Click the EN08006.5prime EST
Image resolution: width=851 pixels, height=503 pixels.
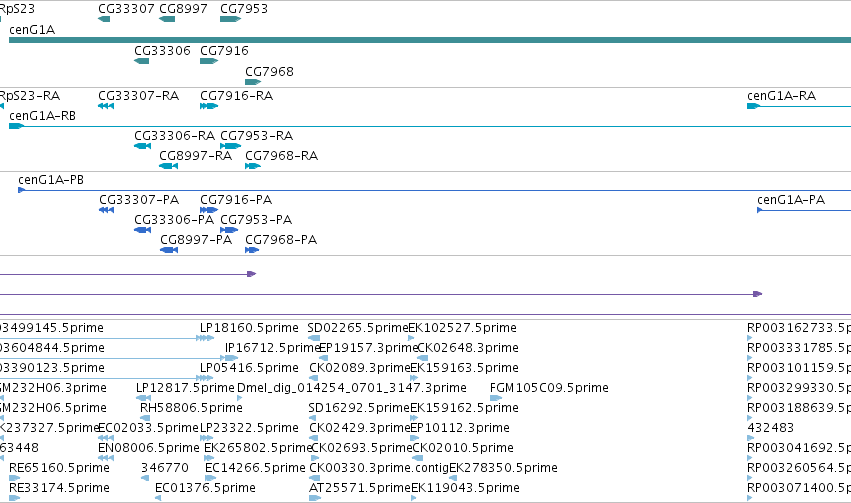coord(149,448)
